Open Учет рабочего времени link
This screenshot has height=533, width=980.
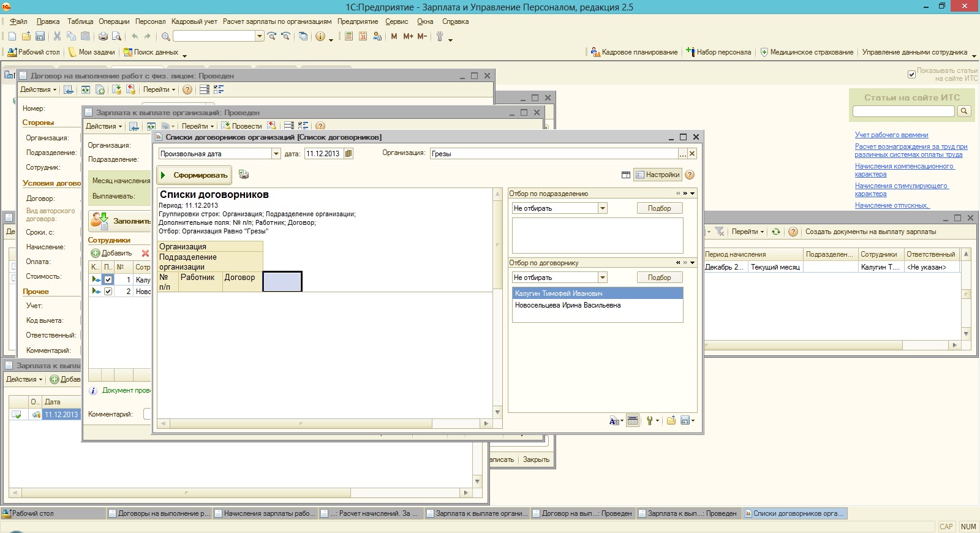pyautogui.click(x=891, y=135)
